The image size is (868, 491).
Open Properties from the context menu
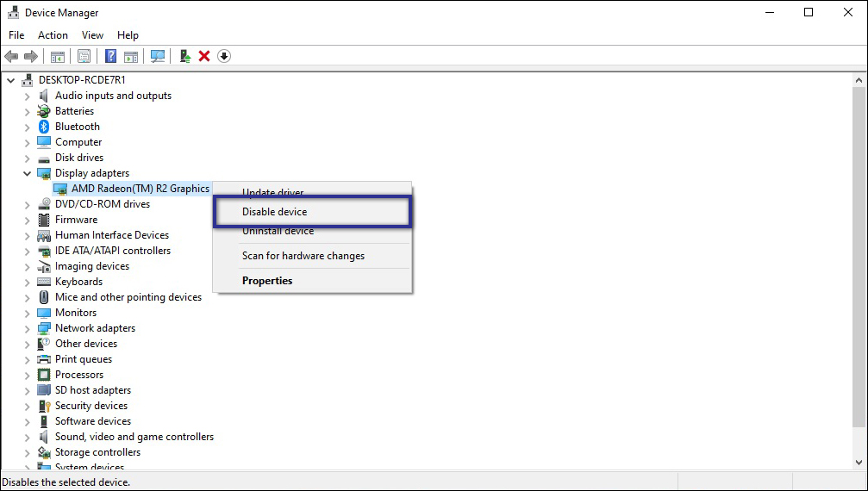(x=267, y=281)
